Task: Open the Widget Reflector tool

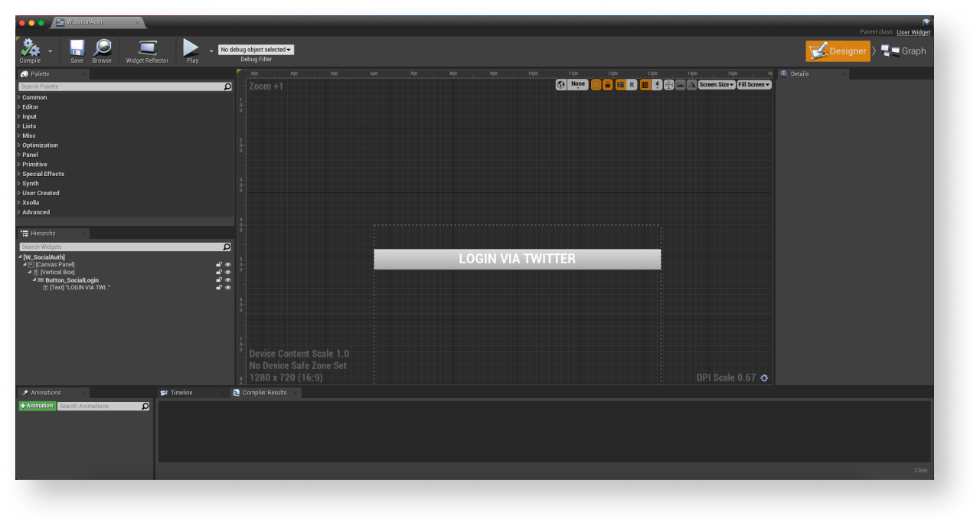Action: tap(147, 50)
